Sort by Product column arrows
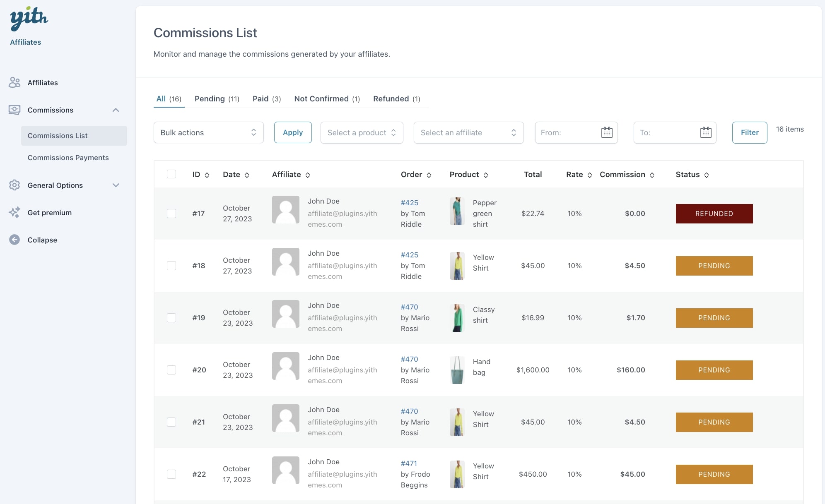The image size is (825, 504). (x=486, y=175)
